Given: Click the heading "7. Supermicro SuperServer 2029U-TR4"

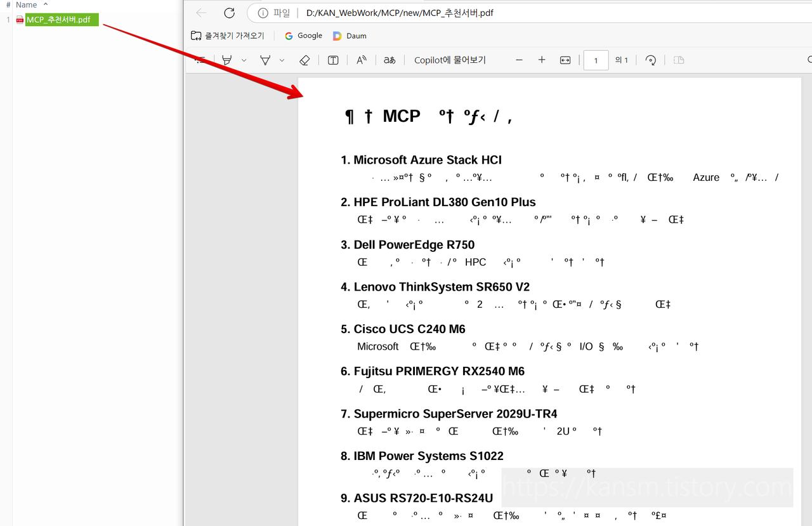Looking at the screenshot, I should (x=449, y=414).
